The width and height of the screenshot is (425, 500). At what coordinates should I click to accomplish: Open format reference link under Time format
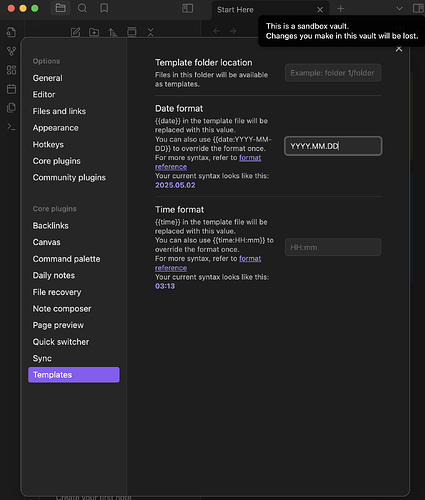coord(208,263)
